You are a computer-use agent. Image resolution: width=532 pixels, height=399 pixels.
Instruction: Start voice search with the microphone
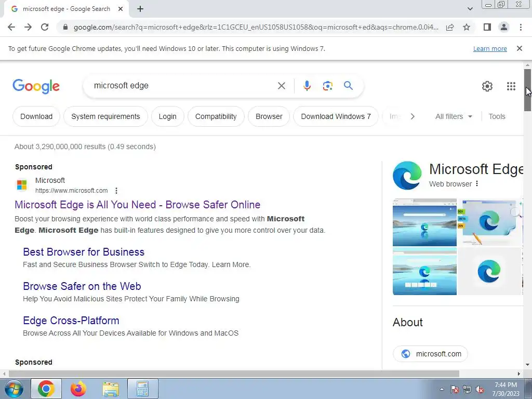pyautogui.click(x=307, y=86)
